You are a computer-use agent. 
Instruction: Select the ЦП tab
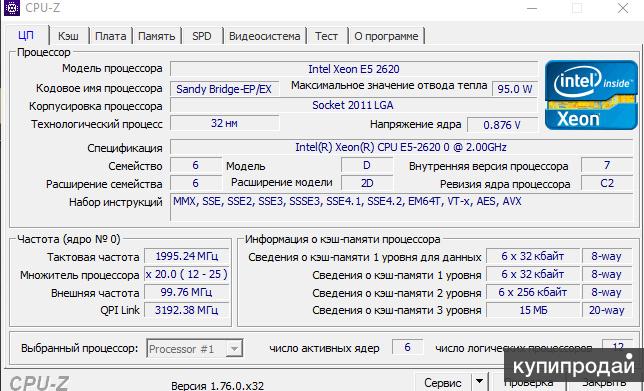click(27, 35)
